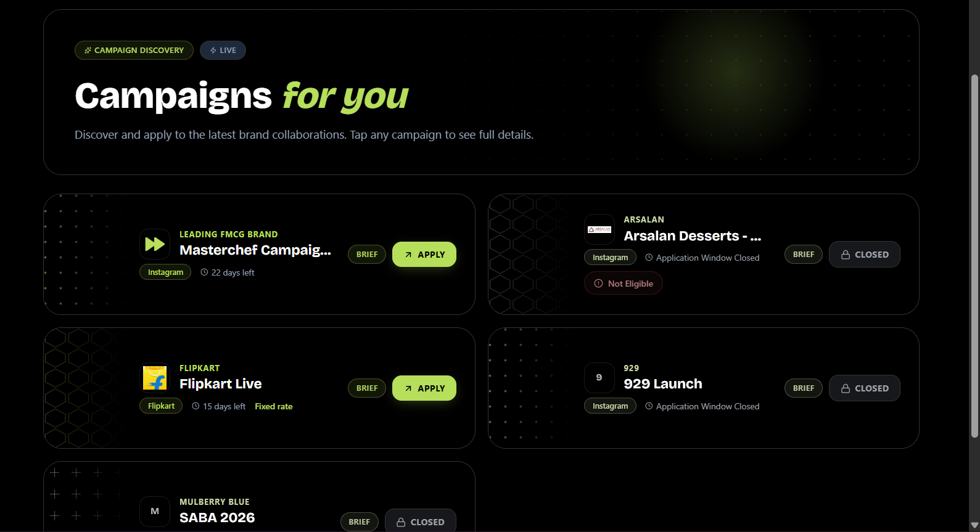980x532 pixels.
Task: Click the 'Fixed rate' label on Flipkart card
Action: coord(274,406)
